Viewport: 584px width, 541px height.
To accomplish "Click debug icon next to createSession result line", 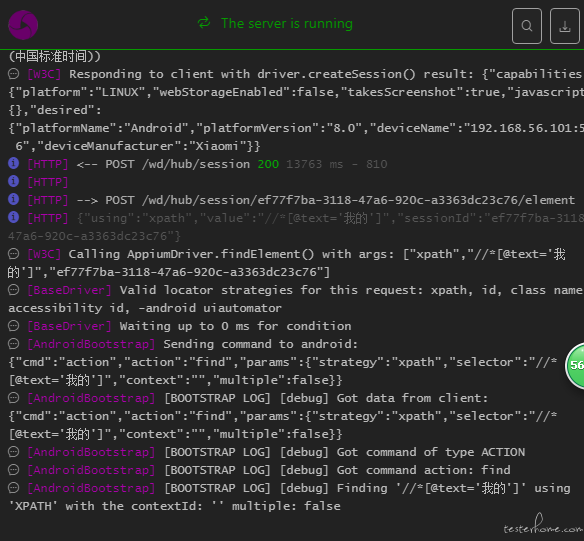I will click(14, 74).
